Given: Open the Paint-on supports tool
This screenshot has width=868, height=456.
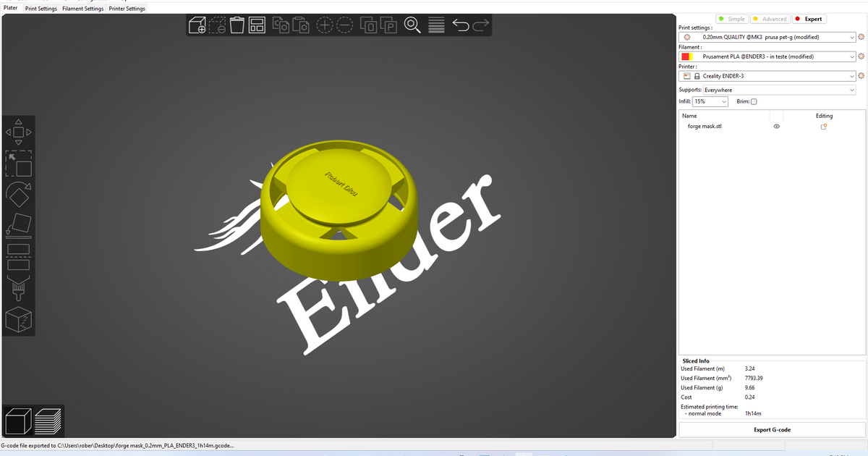Looking at the screenshot, I should [18, 287].
